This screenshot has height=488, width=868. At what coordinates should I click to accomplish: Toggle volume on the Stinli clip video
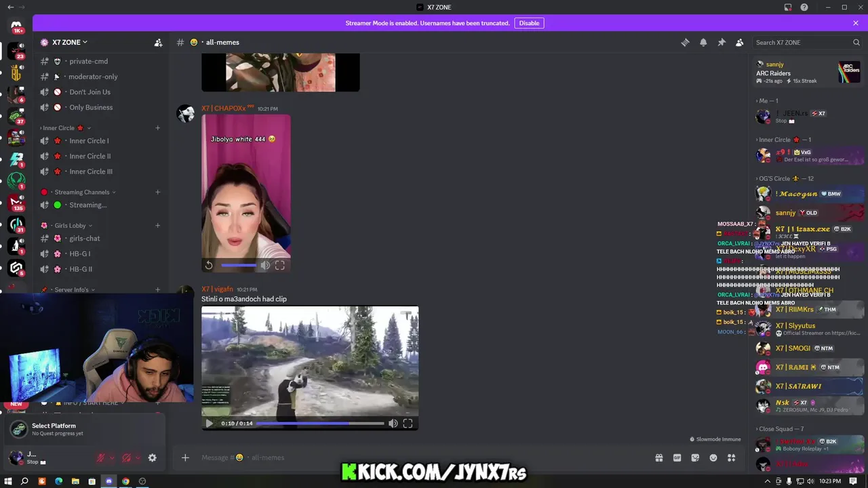coord(393,424)
